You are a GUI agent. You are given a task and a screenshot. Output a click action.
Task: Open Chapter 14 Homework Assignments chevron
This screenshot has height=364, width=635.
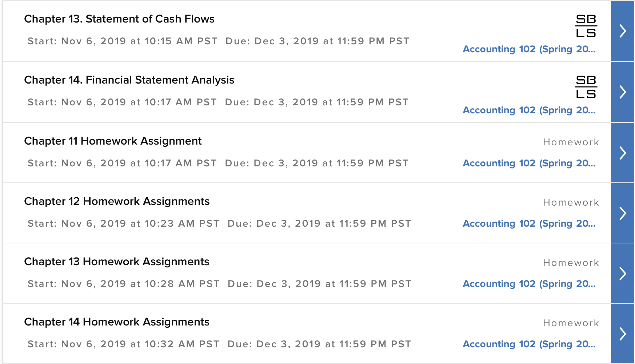click(623, 334)
